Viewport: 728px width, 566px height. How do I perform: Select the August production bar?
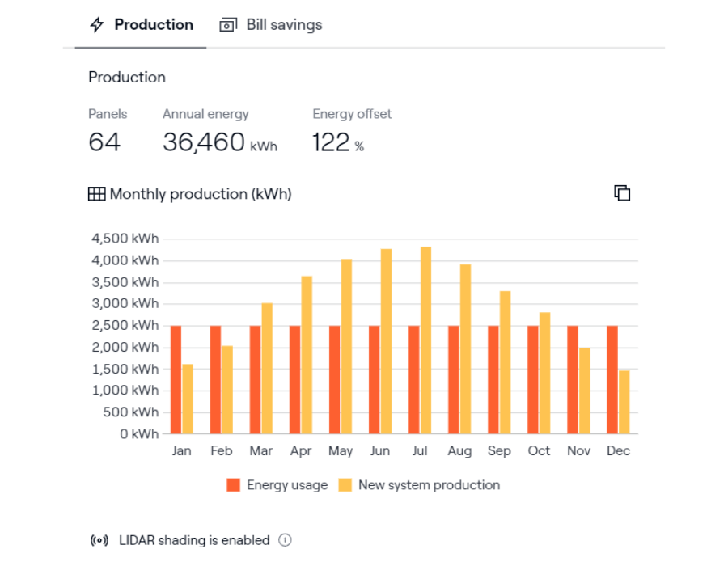[466, 349]
